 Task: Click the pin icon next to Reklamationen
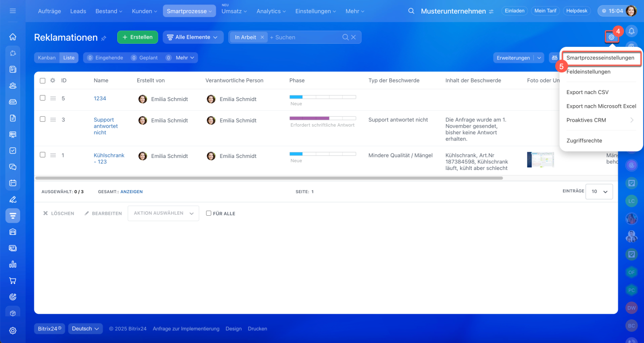104,38
